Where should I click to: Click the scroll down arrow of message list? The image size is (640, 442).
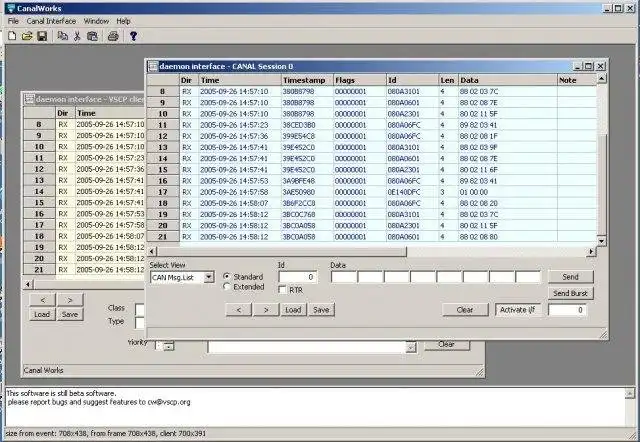pyautogui.click(x=601, y=241)
